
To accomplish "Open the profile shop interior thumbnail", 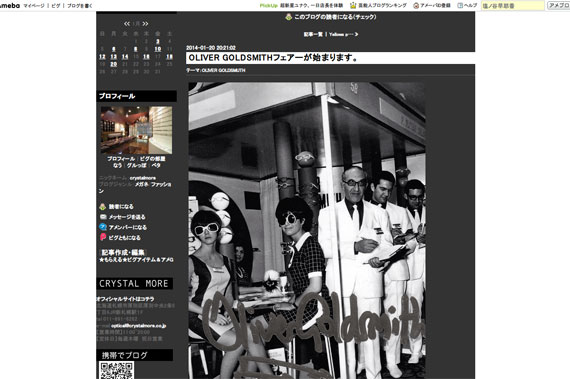I will [x=136, y=130].
